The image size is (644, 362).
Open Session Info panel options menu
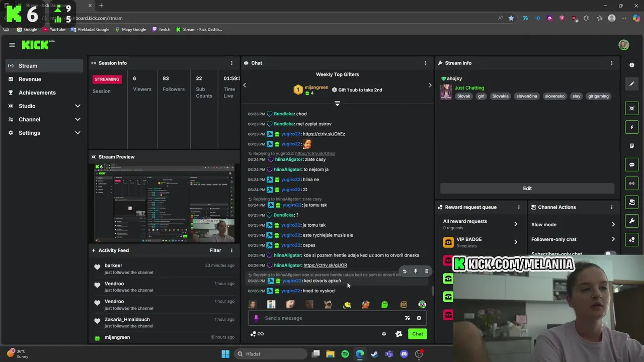(x=231, y=63)
